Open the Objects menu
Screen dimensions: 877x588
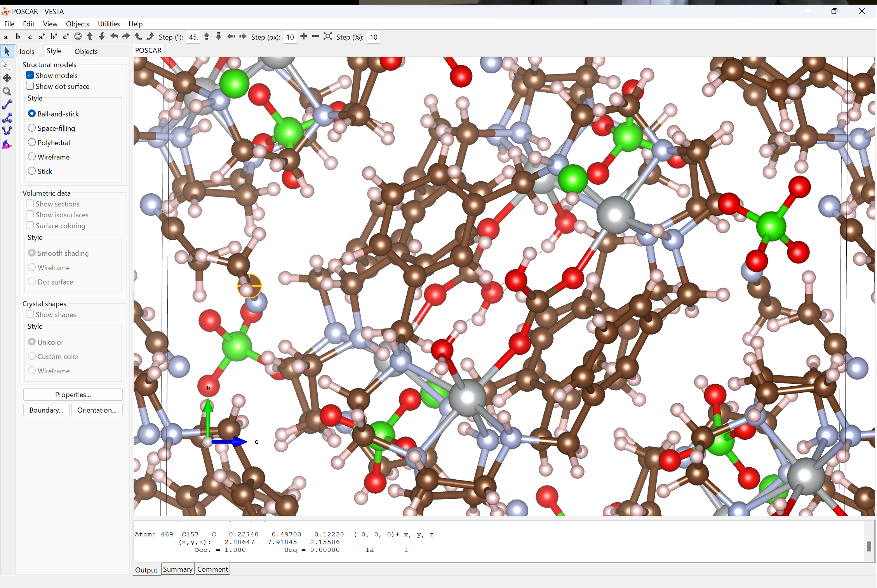click(77, 24)
